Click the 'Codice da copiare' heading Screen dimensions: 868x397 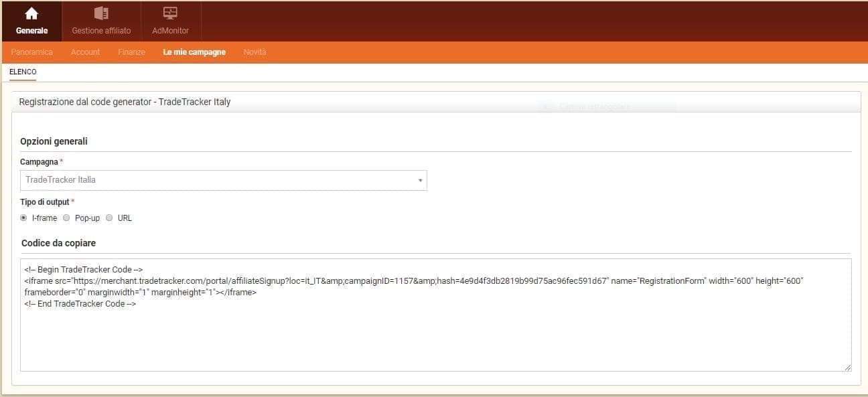click(58, 243)
